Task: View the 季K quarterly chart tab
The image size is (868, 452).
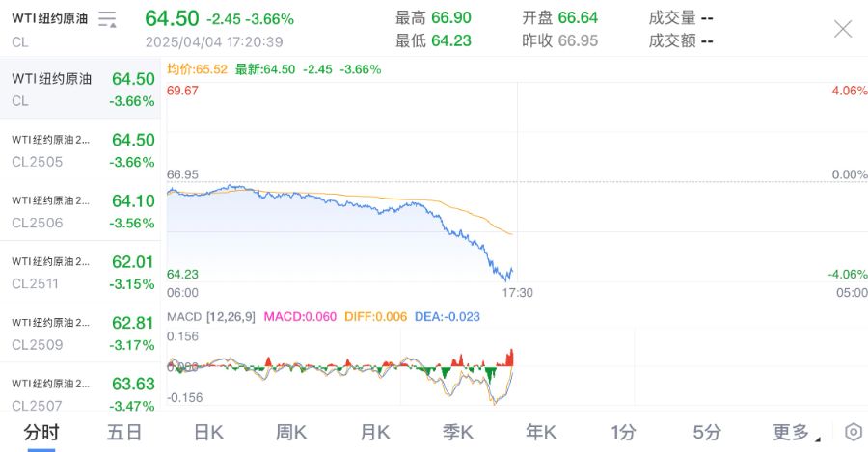Action: pyautogui.click(x=458, y=432)
